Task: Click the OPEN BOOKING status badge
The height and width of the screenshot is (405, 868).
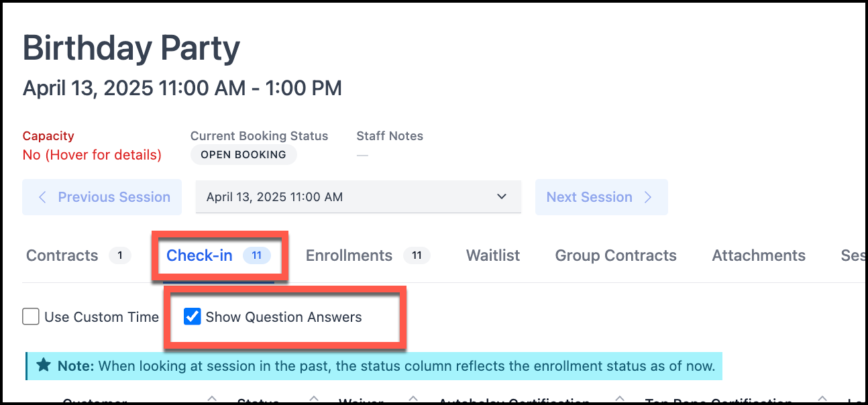Action: (x=243, y=155)
